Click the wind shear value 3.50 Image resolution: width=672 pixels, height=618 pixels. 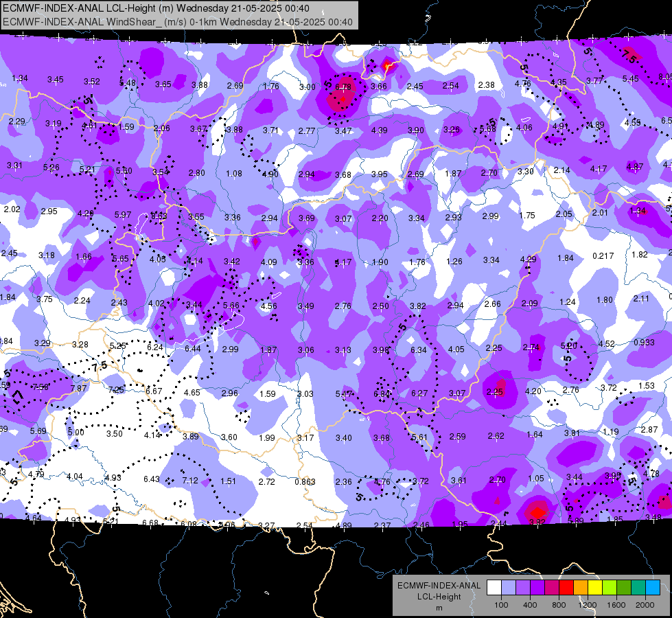pos(115,433)
